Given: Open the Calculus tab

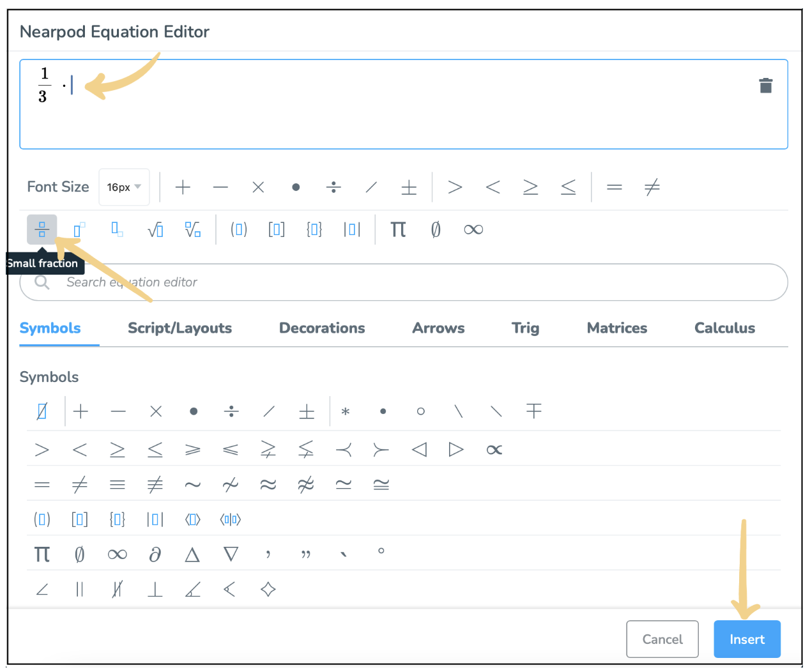Looking at the screenshot, I should (x=724, y=328).
